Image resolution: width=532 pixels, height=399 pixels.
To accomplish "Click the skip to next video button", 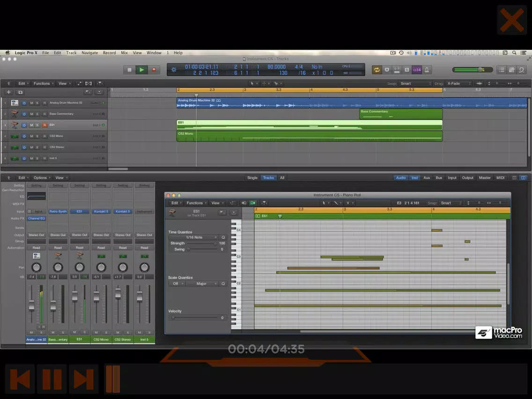I will point(83,379).
